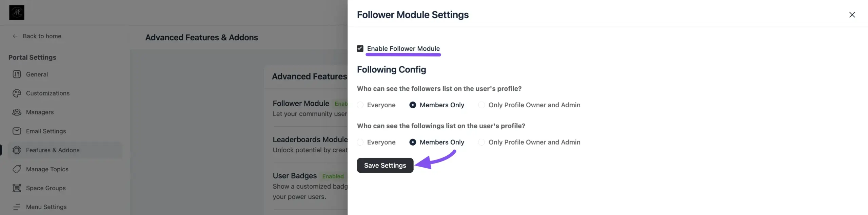Go to Manage Topics in the sidebar
This screenshot has width=868, height=215.
47,169
